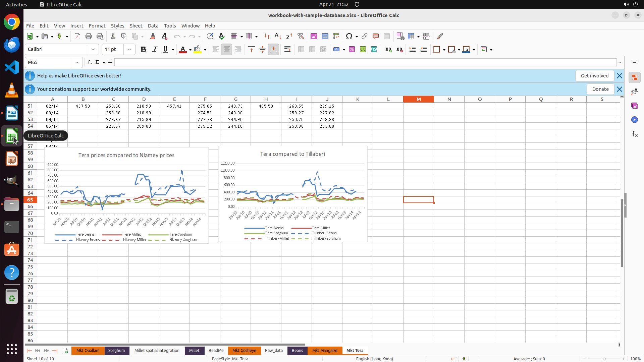Screen dimensions: 644x362
Task: Click the Sort Ascending icon
Action: click(278, 36)
